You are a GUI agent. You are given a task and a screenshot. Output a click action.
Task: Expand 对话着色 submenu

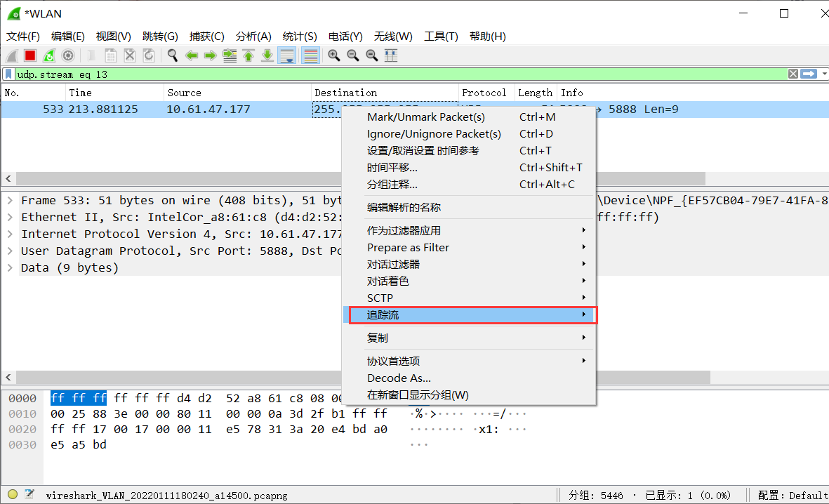click(x=469, y=281)
